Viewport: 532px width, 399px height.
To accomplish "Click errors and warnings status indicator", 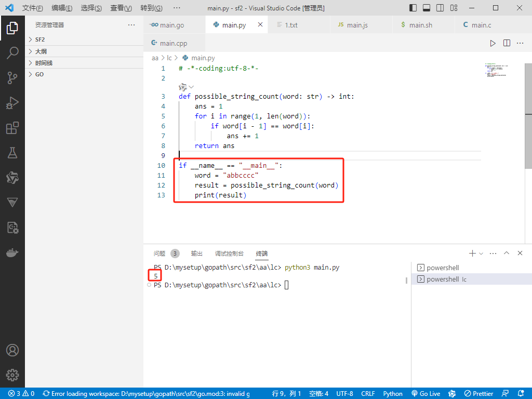I will point(21,394).
